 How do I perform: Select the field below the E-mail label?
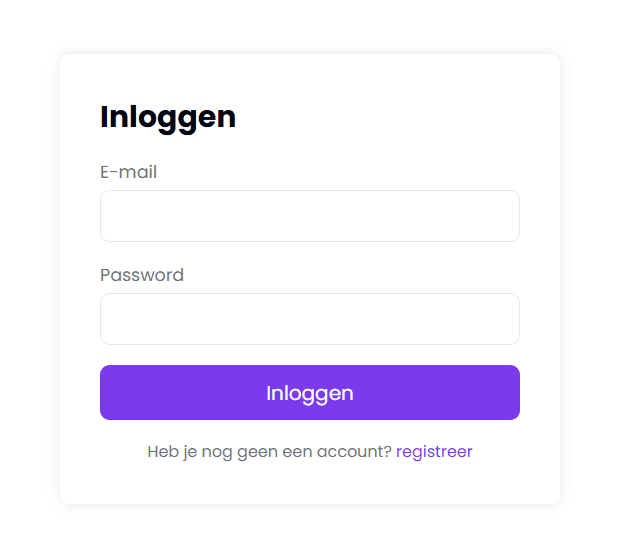(310, 216)
